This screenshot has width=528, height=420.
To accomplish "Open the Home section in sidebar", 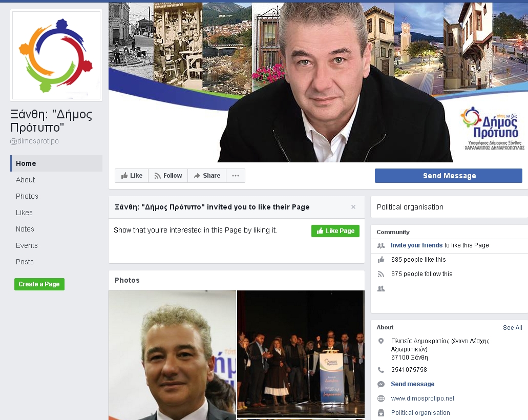I will (x=56, y=163).
